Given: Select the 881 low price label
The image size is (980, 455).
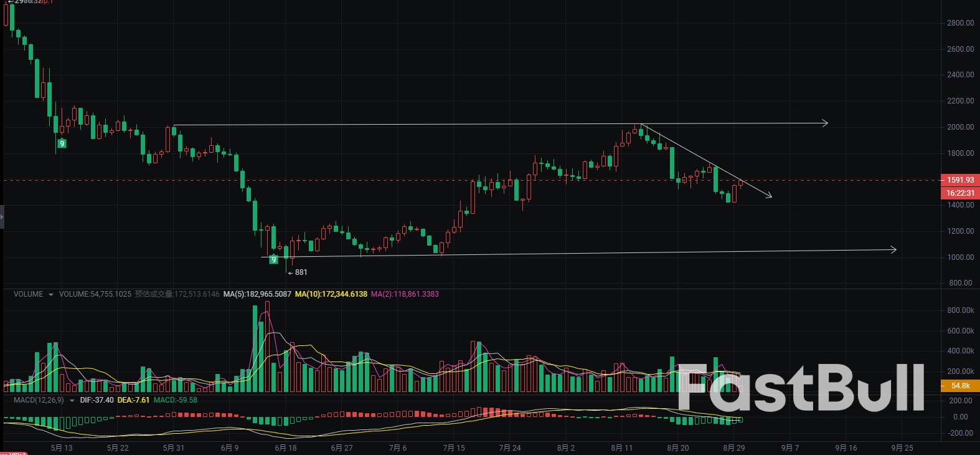Looking at the screenshot, I should (x=300, y=272).
